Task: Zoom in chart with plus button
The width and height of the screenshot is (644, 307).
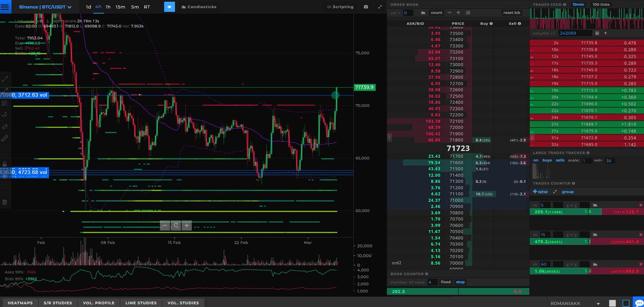Action: pos(186,226)
